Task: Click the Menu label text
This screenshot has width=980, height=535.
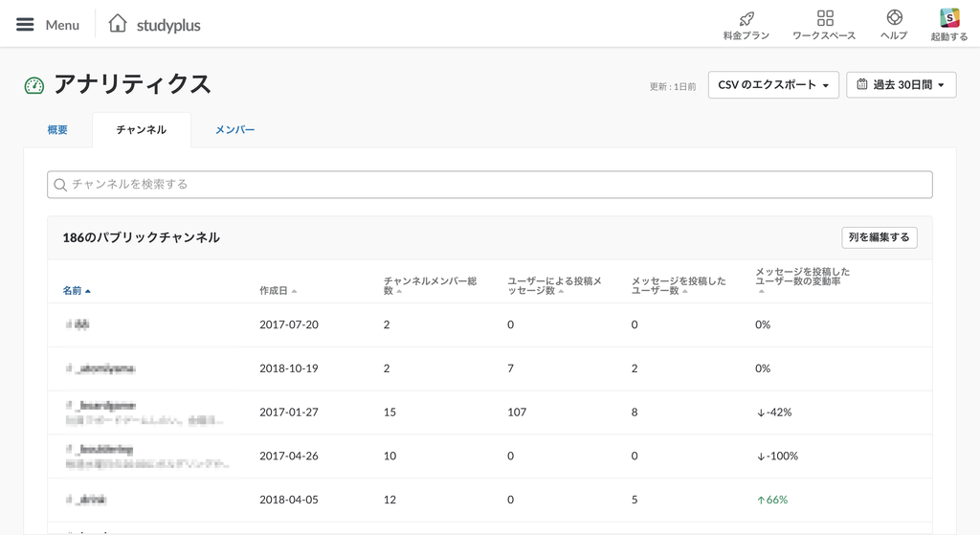Action: [x=62, y=25]
